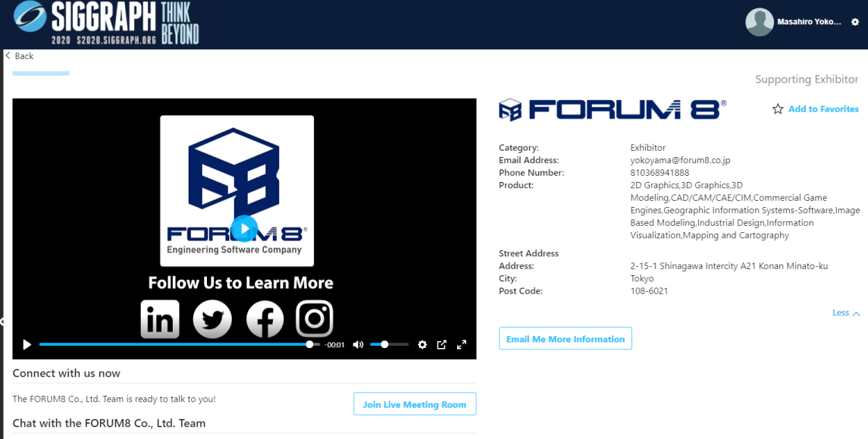Screen dimensions: 868x439
Task: Open the user settings gear icon
Action: [x=854, y=22]
